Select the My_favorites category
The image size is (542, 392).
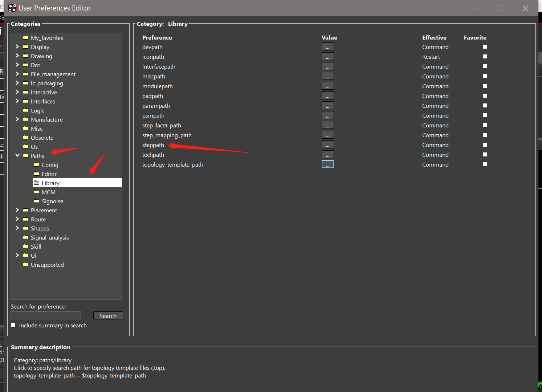coord(47,38)
